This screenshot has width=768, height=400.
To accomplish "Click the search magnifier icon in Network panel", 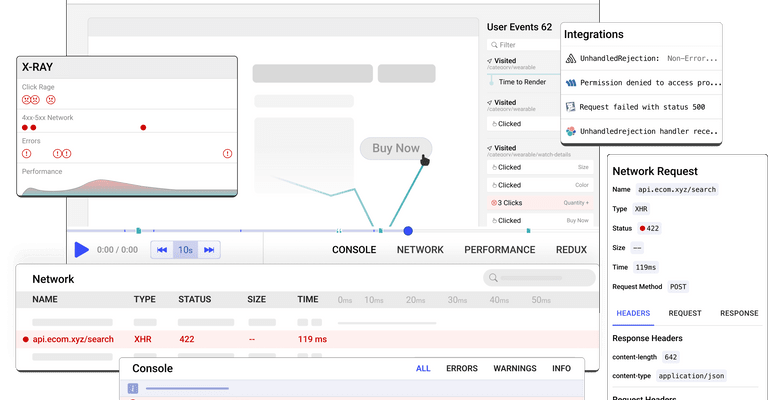I will point(493,278).
